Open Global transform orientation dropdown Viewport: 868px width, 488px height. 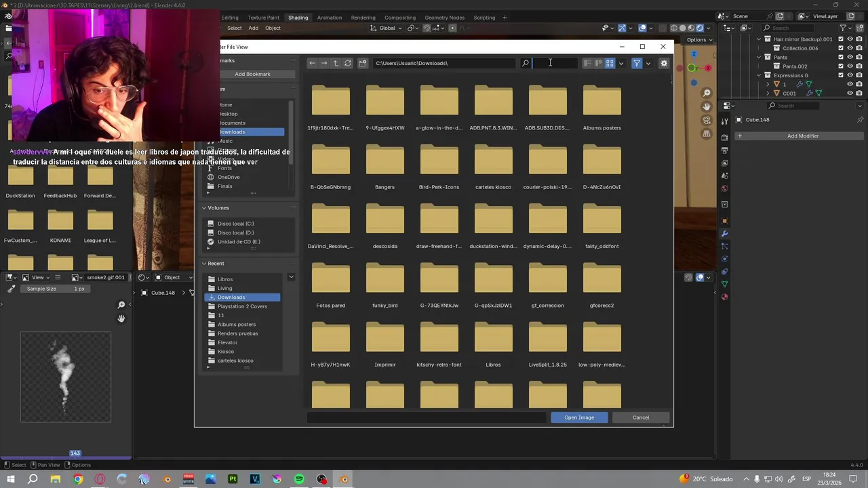(x=387, y=28)
